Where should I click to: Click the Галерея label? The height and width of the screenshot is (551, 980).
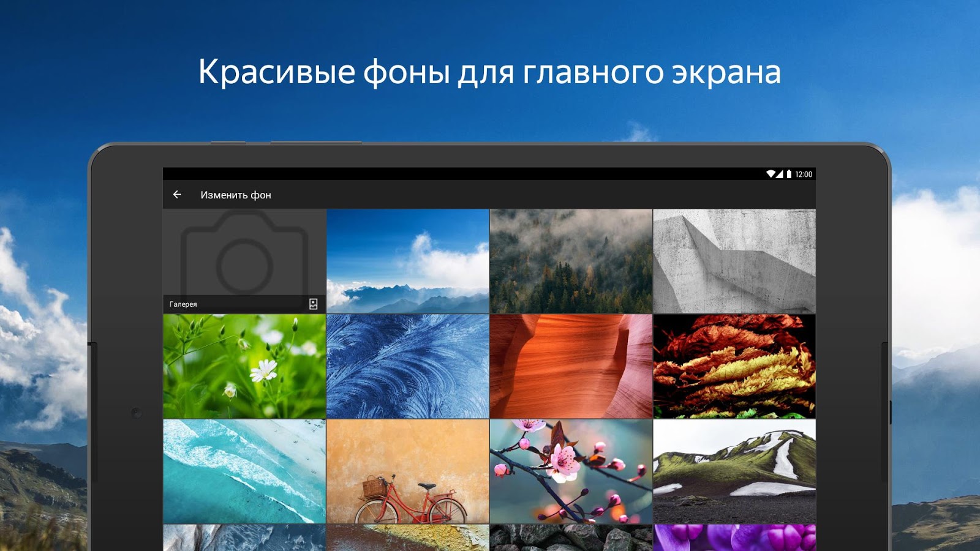click(x=183, y=304)
